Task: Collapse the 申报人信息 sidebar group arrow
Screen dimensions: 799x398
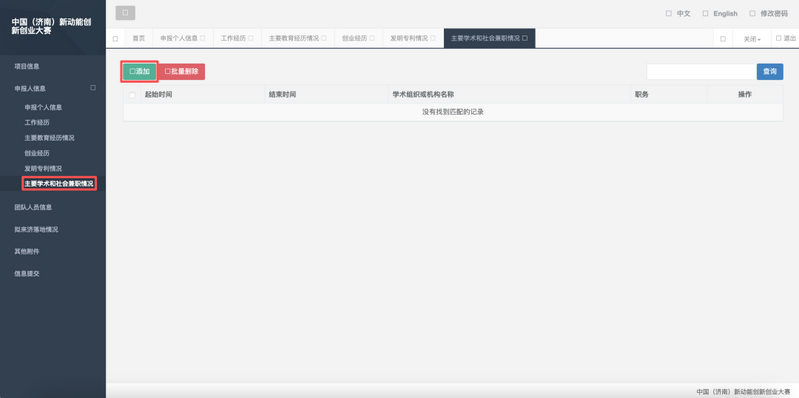Action: [93, 88]
